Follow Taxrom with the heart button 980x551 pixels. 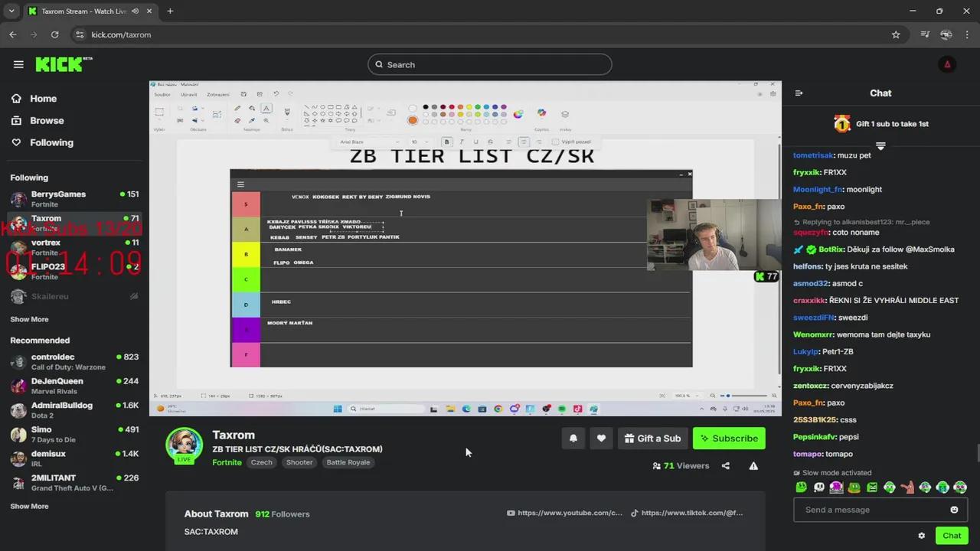601,439
